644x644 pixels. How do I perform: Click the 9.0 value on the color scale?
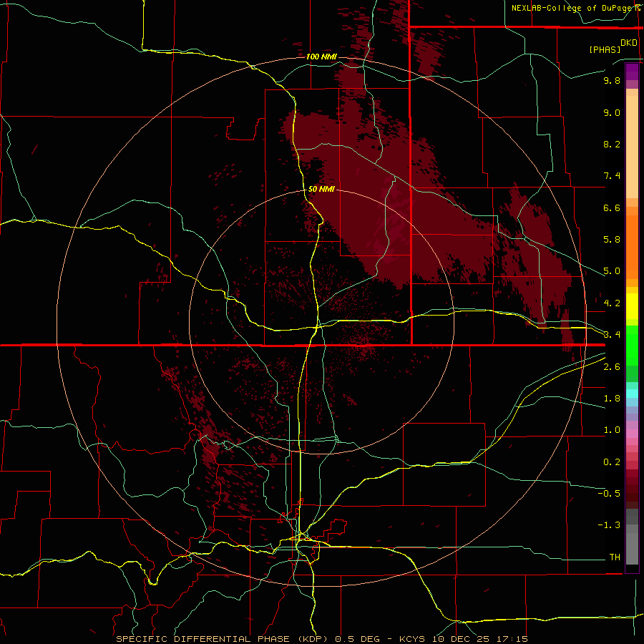pyautogui.click(x=612, y=112)
